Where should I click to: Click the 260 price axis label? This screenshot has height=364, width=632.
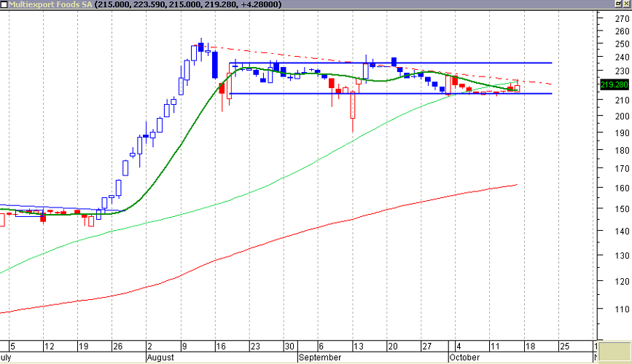coord(623,31)
